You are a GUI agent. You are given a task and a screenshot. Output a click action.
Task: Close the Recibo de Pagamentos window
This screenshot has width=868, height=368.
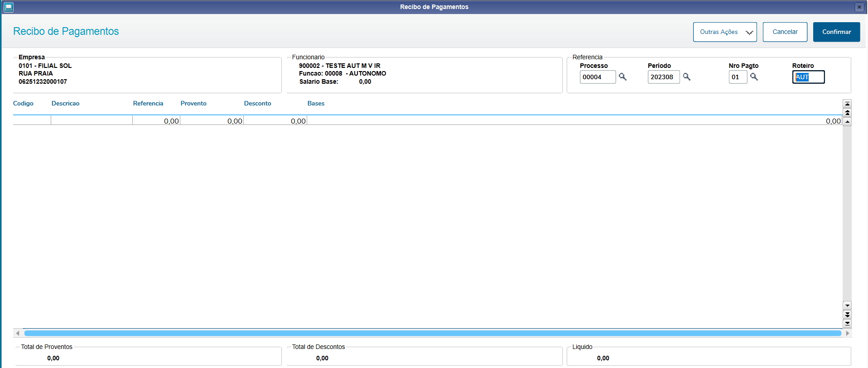coord(859,7)
